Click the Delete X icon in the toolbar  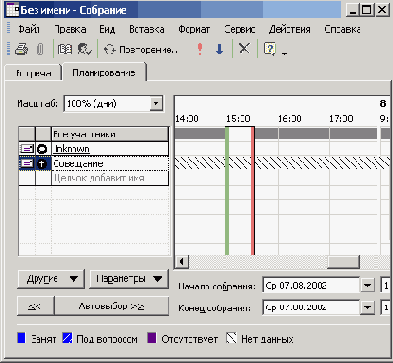coord(244,49)
